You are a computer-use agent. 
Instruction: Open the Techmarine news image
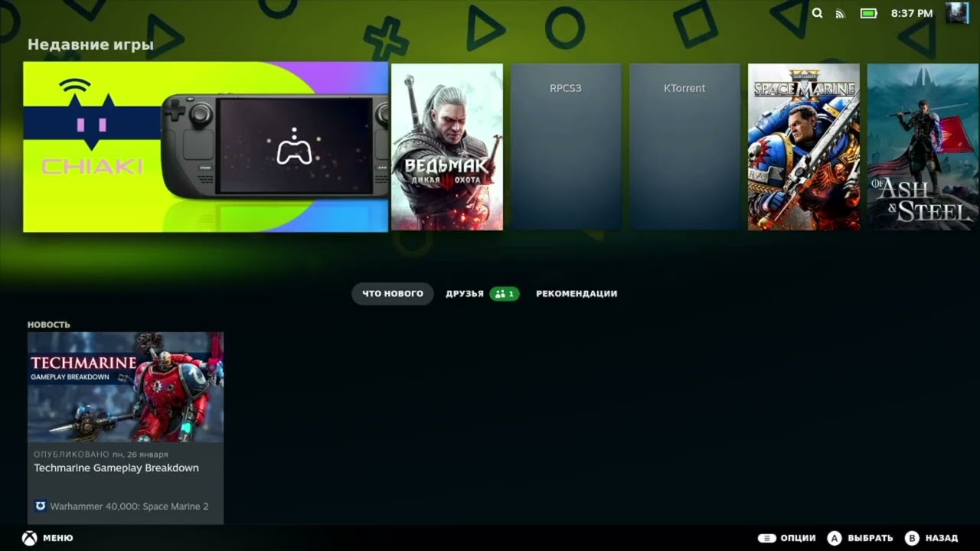click(x=126, y=387)
